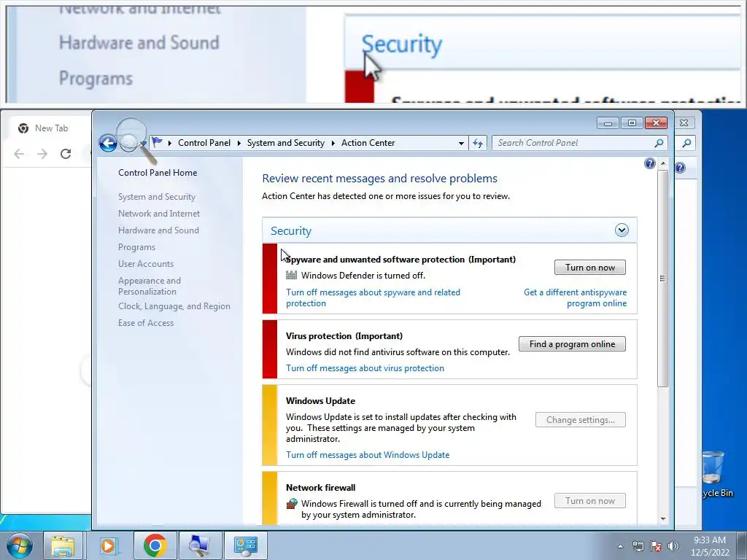Open Ease of Access in sidebar
Image resolution: width=747 pixels, height=560 pixels.
[146, 323]
